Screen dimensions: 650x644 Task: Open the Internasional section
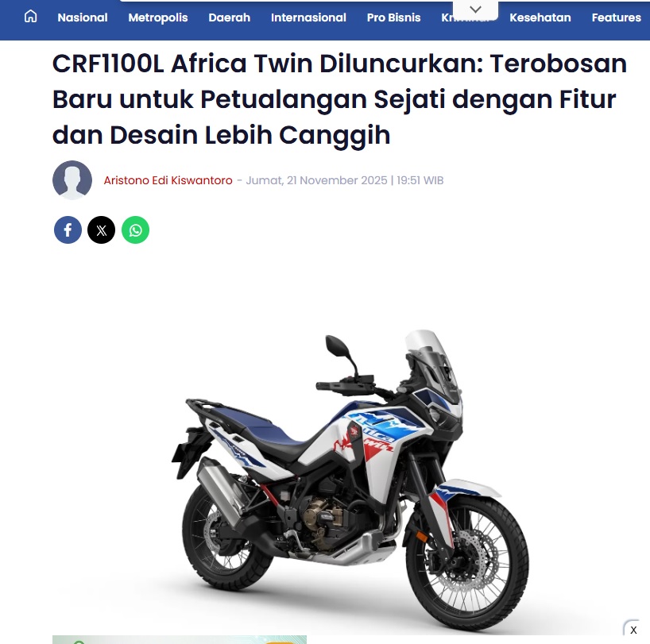308,17
